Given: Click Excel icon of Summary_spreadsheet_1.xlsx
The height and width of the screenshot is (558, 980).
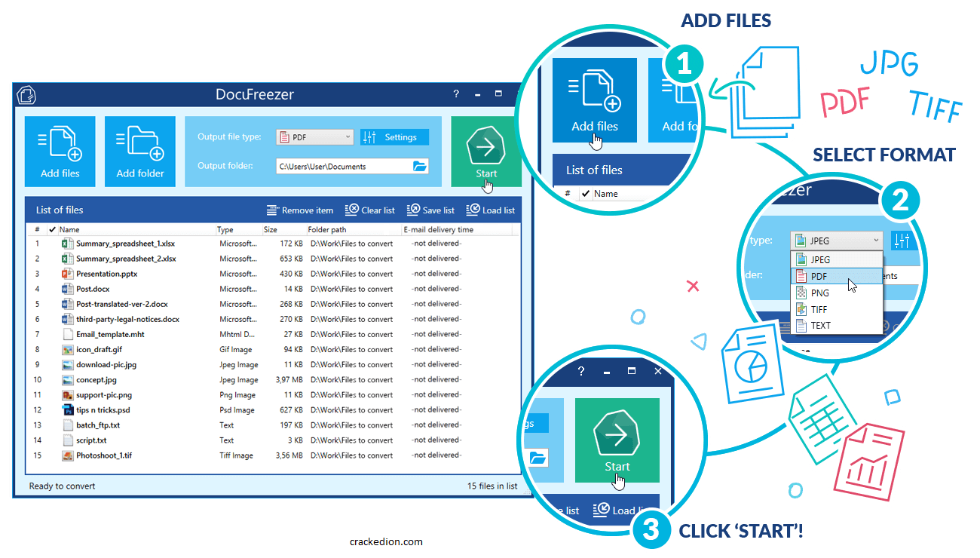Looking at the screenshot, I should 68,244.
